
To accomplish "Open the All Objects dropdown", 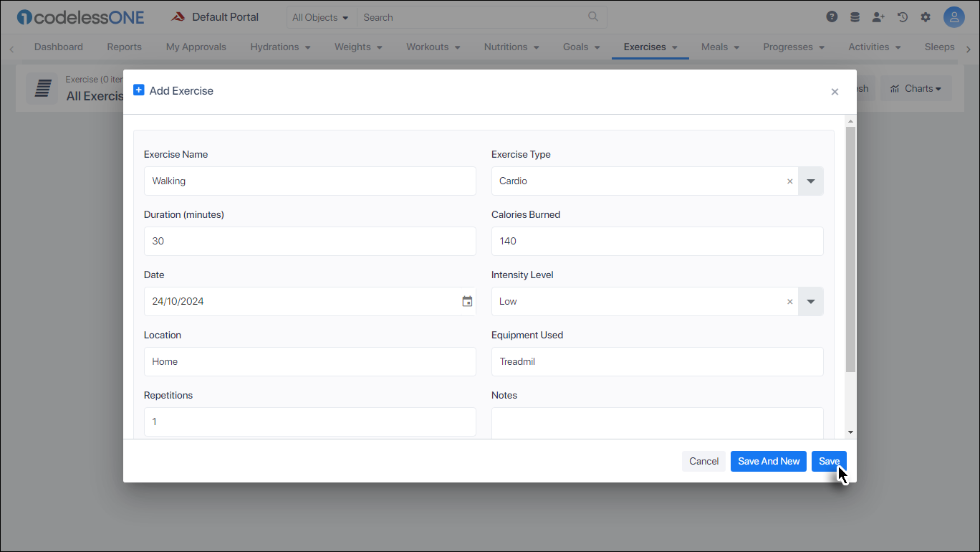I will pos(320,16).
